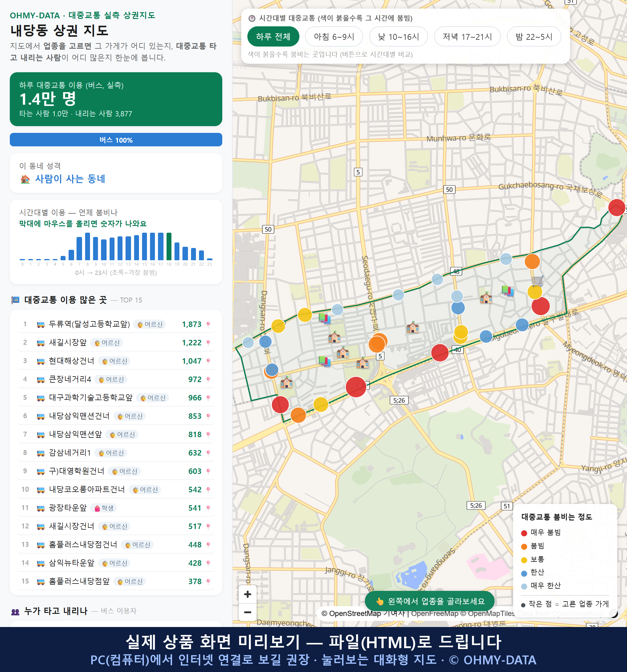Click the chart bar for 8시
This screenshot has height=672, width=627.
88,246
